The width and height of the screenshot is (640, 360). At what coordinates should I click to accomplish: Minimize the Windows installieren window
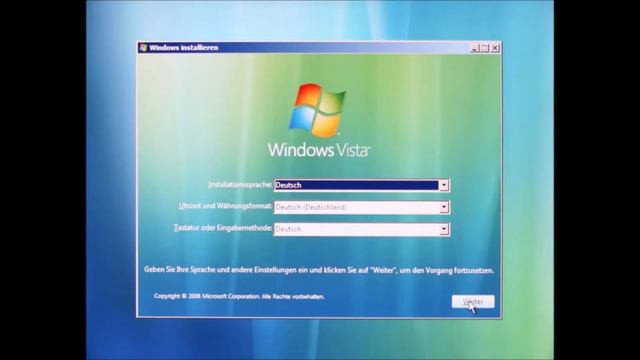point(474,48)
